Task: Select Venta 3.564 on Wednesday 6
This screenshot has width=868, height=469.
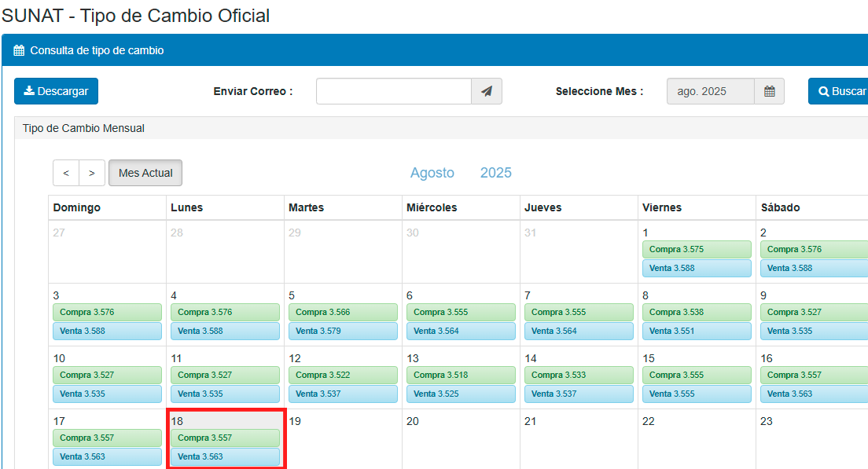Action: point(461,332)
